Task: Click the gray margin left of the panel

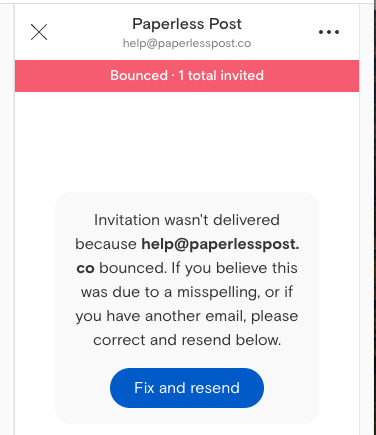Action: [7, 217]
